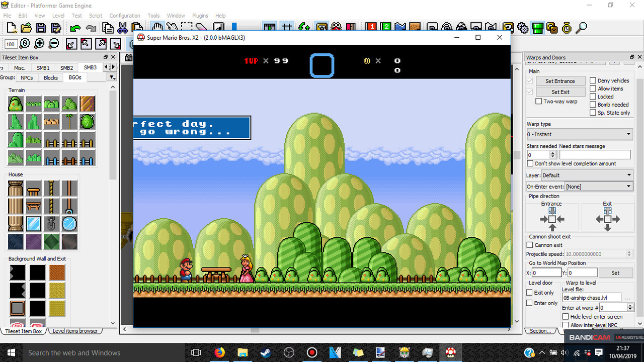The height and width of the screenshot is (362, 644).
Task: Click the grey Redo arrow
Action: (x=91, y=28)
